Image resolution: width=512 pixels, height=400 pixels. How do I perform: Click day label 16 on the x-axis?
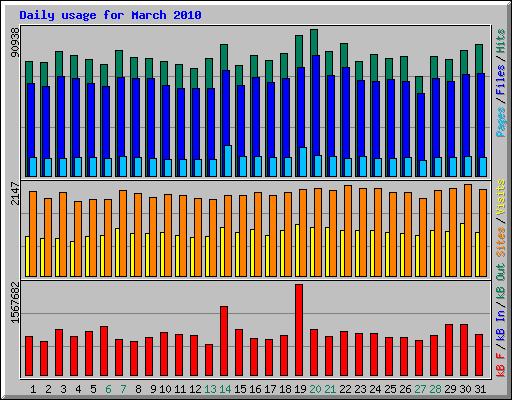pyautogui.click(x=255, y=389)
